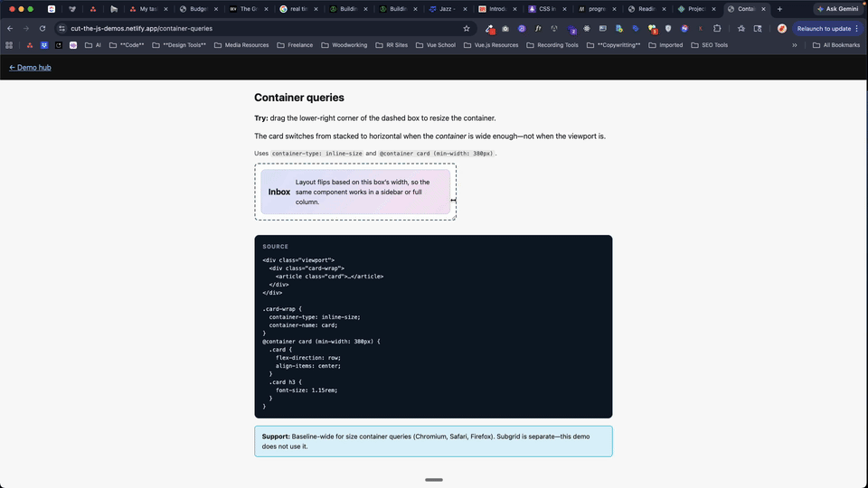This screenshot has height=488, width=868.
Task: Grab the dashed box's lower-right resize handle
Action: 454,218
